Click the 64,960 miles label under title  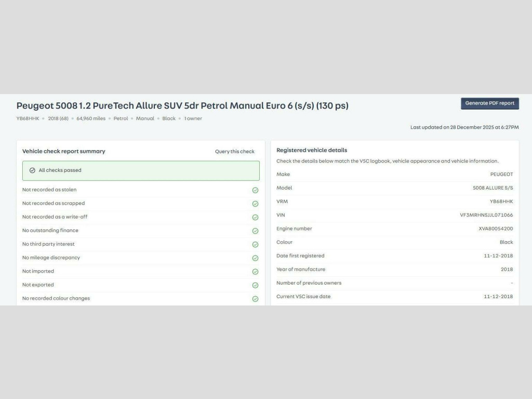click(91, 118)
